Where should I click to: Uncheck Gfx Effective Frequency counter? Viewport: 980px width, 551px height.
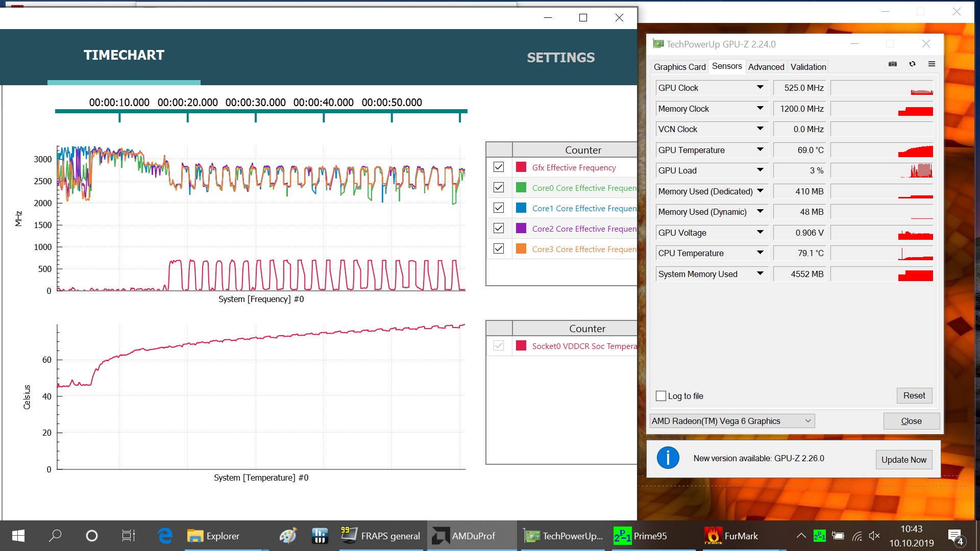tap(499, 167)
